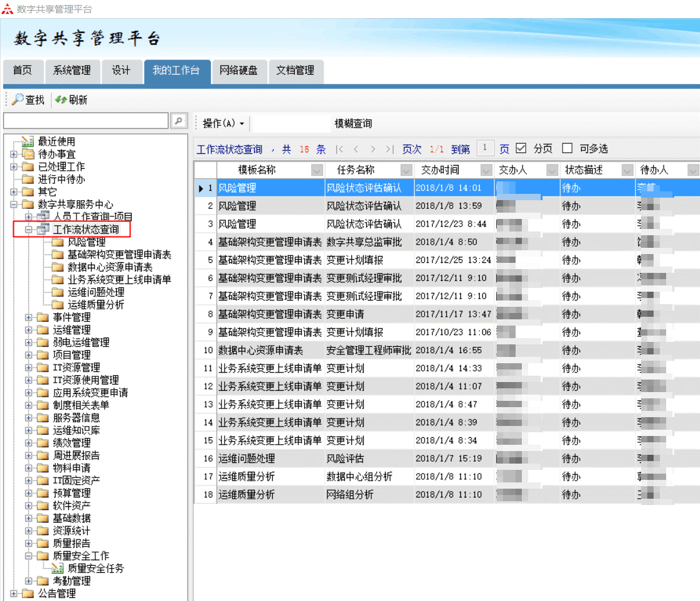Click the 查找 magnifier icon in toolbar

pyautogui.click(x=18, y=100)
